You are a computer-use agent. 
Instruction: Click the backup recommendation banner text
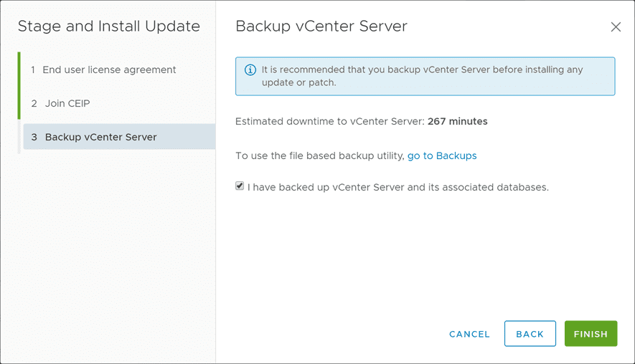(422, 76)
